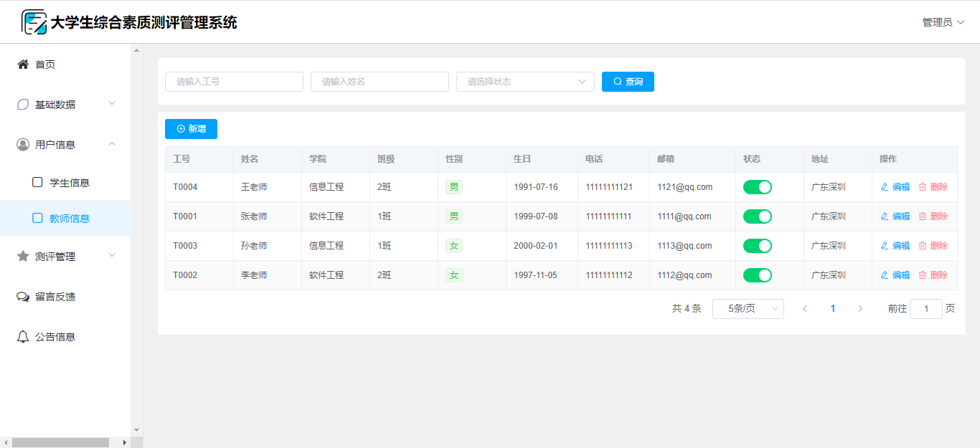980x448 pixels.
Task: Toggle status switch for teacher T0003
Action: tap(757, 246)
